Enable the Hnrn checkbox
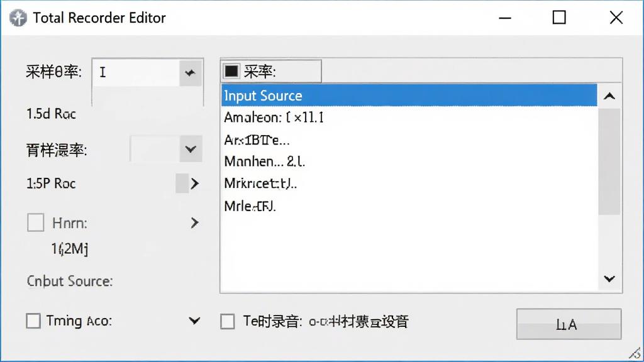Screen dimensions: 644x362 (x=36, y=223)
